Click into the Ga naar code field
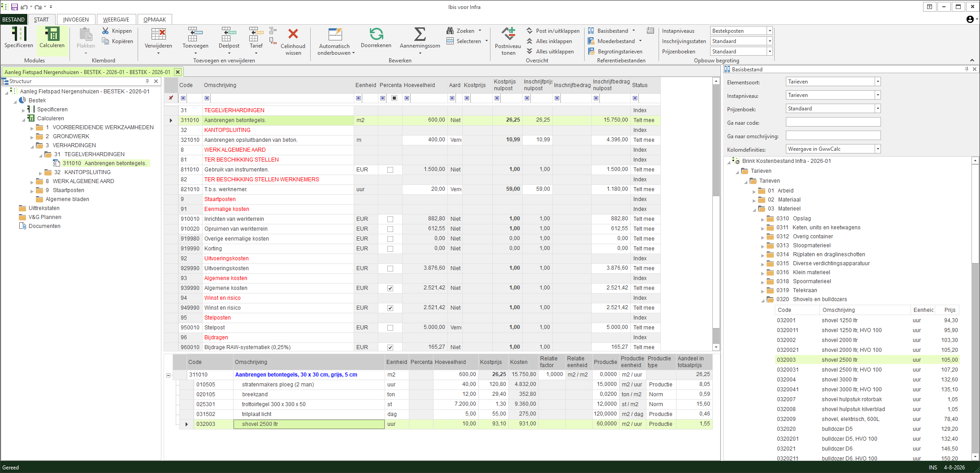 pyautogui.click(x=833, y=122)
